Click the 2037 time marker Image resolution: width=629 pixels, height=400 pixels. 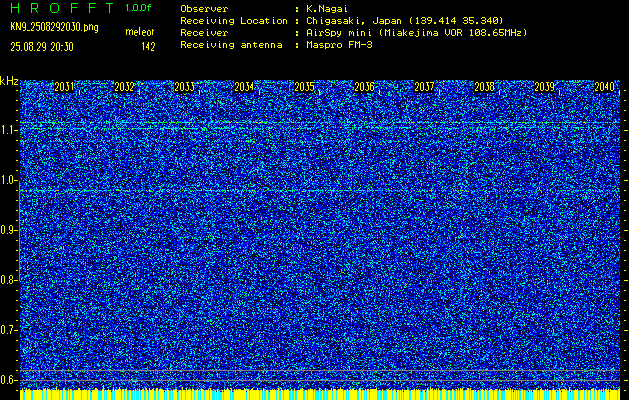pos(424,87)
